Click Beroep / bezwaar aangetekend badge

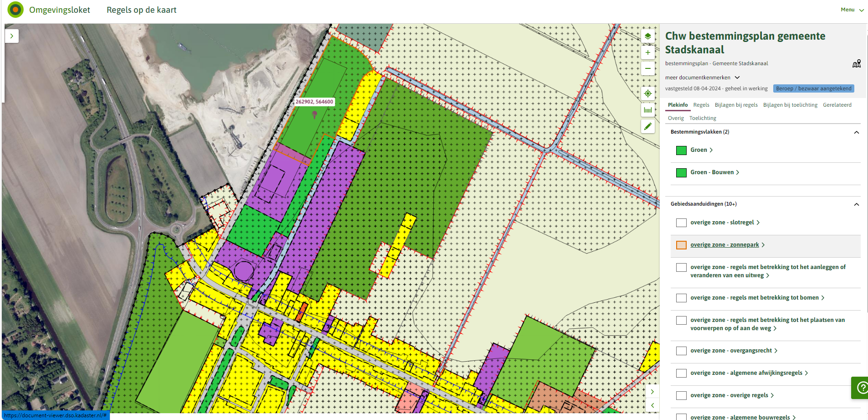click(813, 88)
